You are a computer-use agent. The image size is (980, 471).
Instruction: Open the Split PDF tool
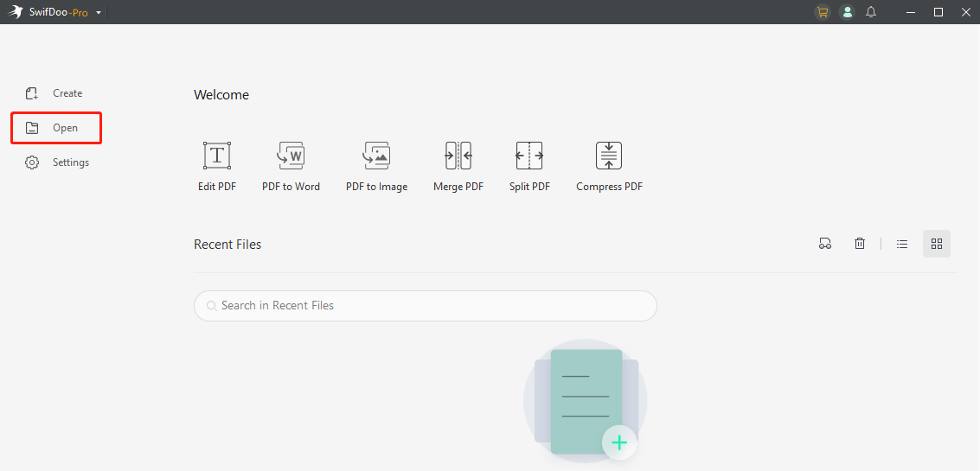tap(529, 167)
